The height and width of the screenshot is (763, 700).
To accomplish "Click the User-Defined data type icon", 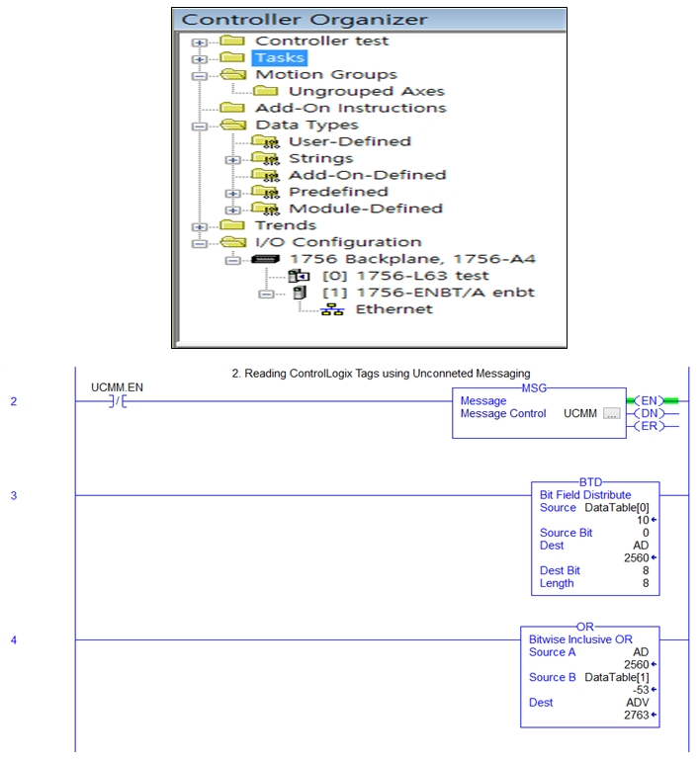I will 266,141.
